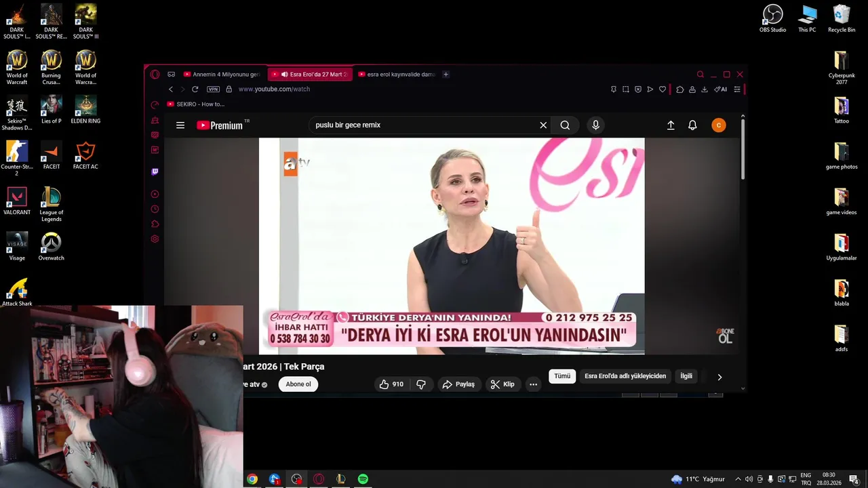Open ad blocker shield icon

(x=638, y=89)
